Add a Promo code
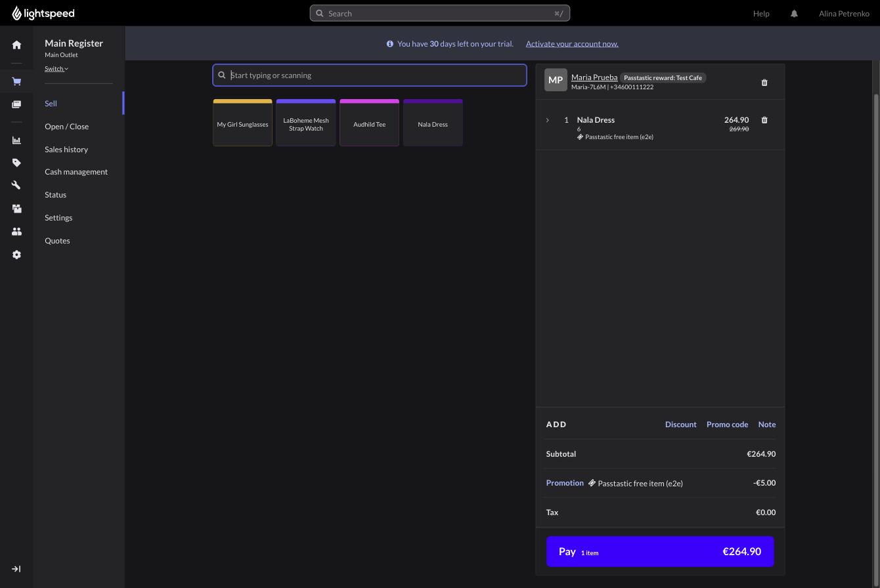The width and height of the screenshot is (880, 588). point(727,425)
